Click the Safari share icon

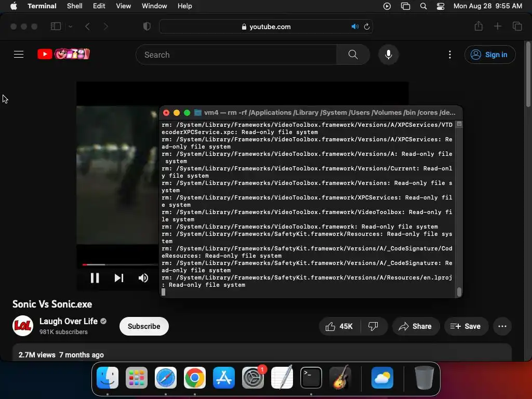tap(478, 26)
